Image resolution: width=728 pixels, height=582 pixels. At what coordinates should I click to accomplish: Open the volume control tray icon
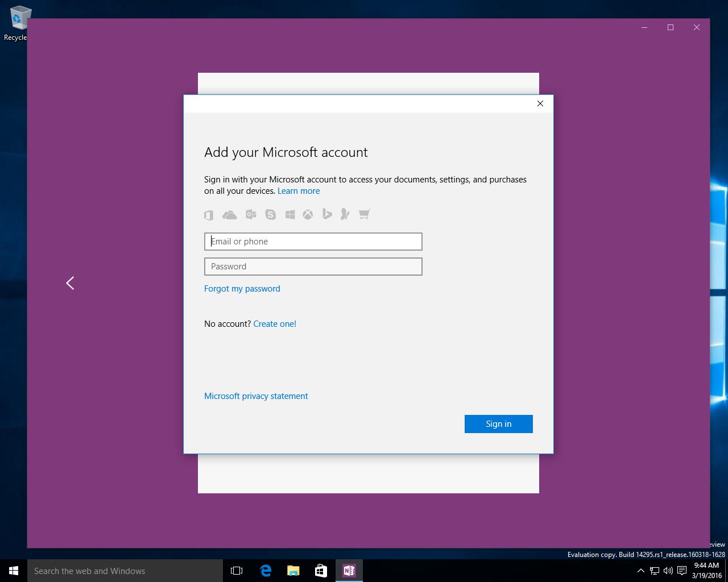pyautogui.click(x=668, y=571)
